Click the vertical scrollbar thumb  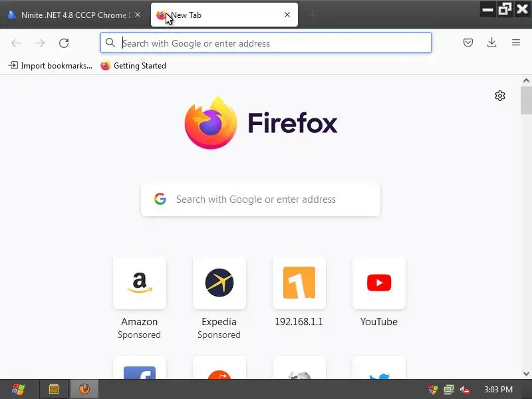pos(526,100)
